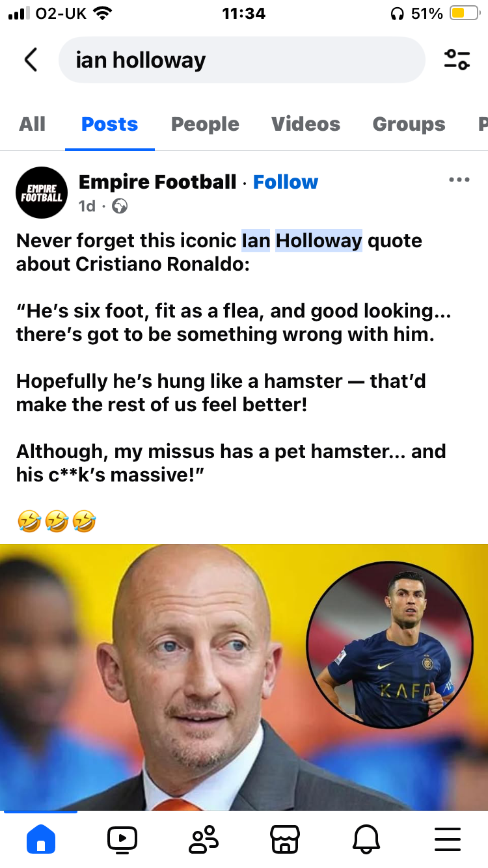Open the Empire Football page name

[x=157, y=182]
